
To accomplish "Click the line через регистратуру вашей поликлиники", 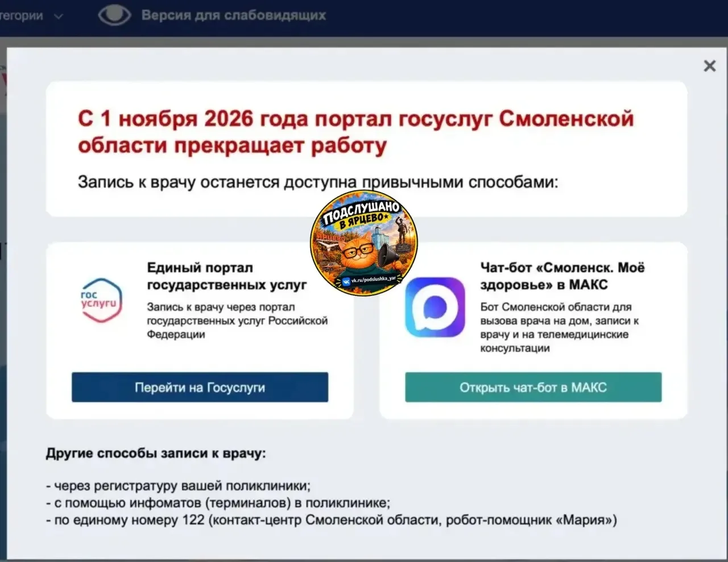I will coord(179,486).
